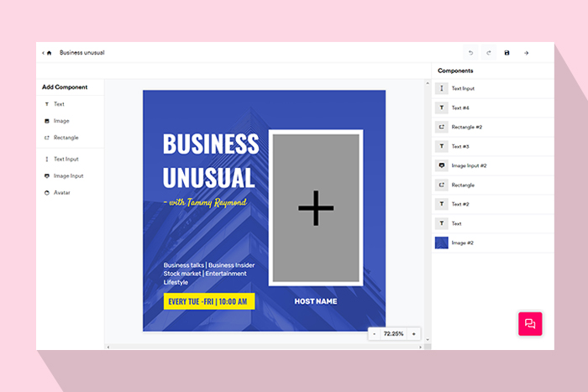Click the Image #2 layer thumbnail
Image resolution: width=588 pixels, height=392 pixels.
coord(441,243)
